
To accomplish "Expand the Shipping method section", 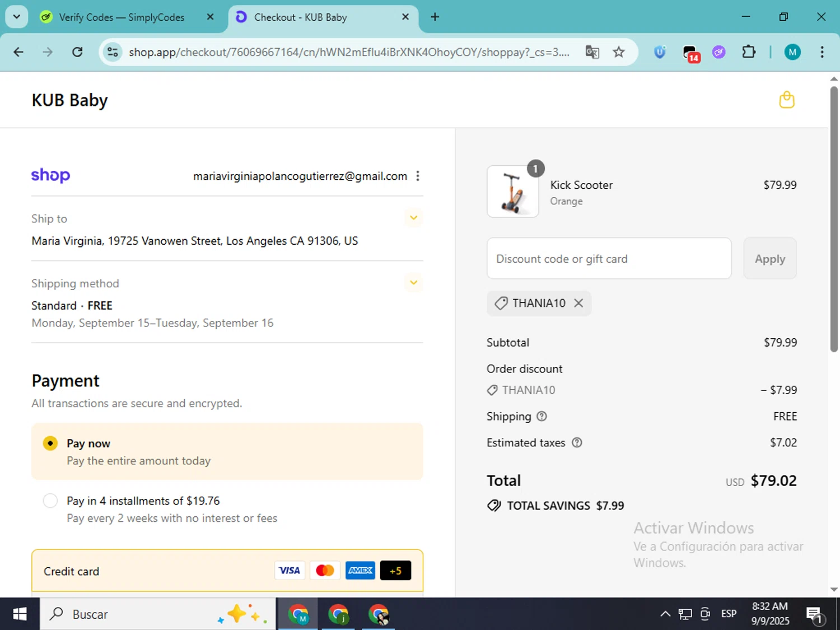I will [414, 282].
